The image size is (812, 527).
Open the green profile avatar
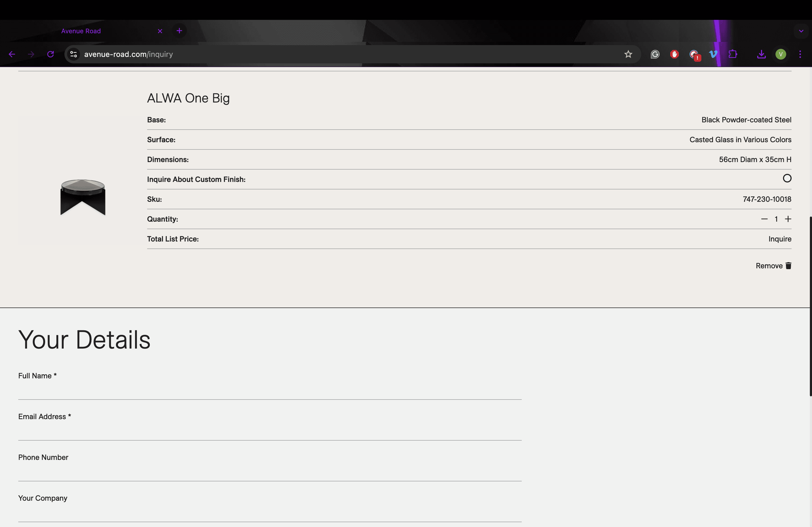click(x=781, y=54)
